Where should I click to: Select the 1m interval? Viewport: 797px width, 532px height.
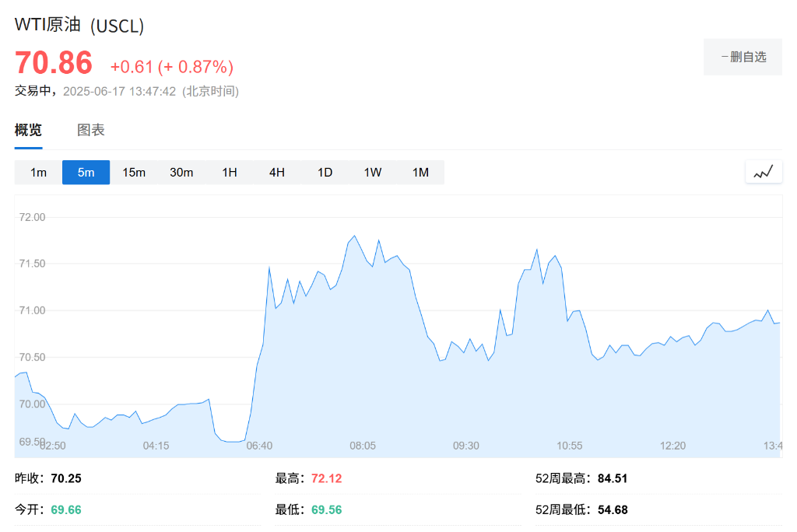(x=38, y=173)
